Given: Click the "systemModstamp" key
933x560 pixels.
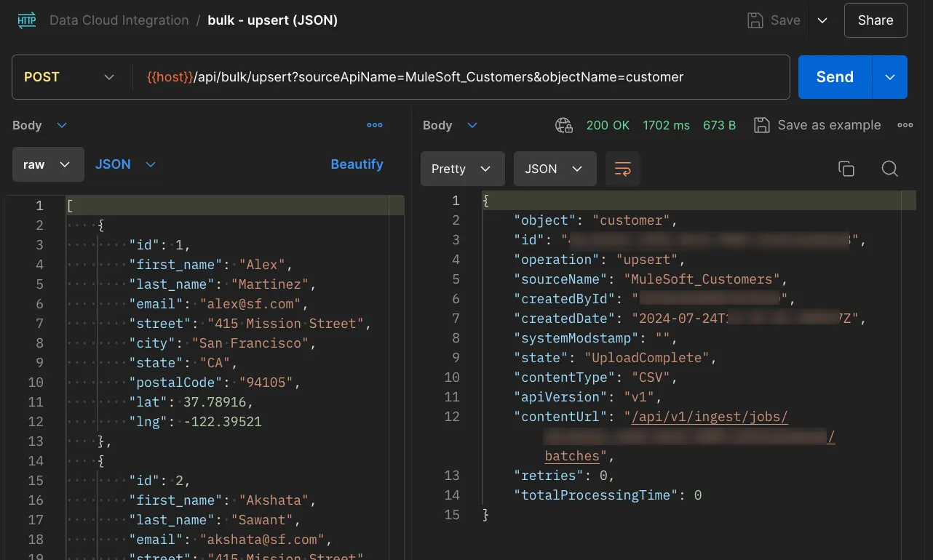Looking at the screenshot, I should (577, 338).
